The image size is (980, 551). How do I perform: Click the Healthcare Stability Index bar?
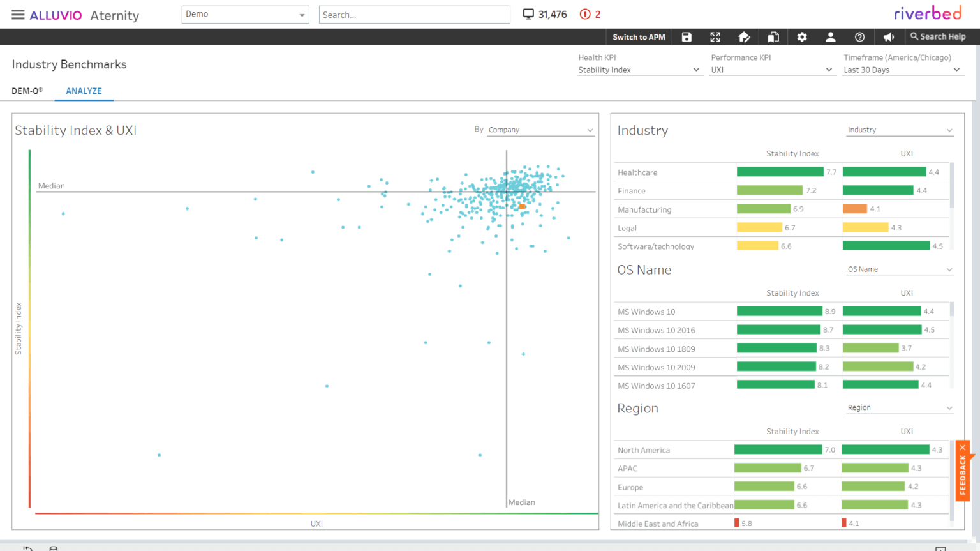click(779, 171)
